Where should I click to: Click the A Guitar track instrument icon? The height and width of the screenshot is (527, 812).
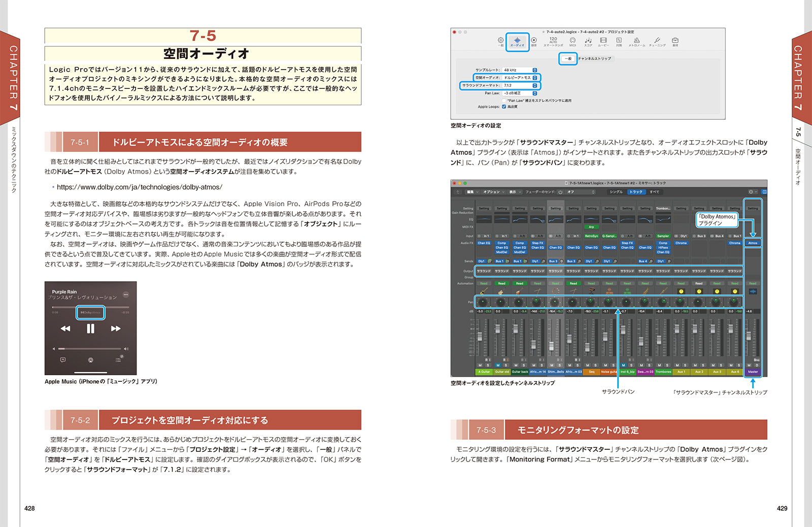[x=484, y=291]
